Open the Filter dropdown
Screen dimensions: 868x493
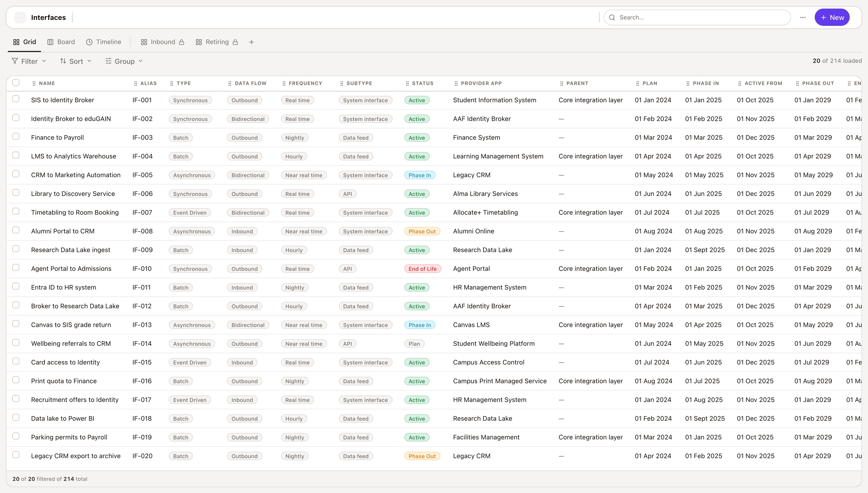coord(29,61)
